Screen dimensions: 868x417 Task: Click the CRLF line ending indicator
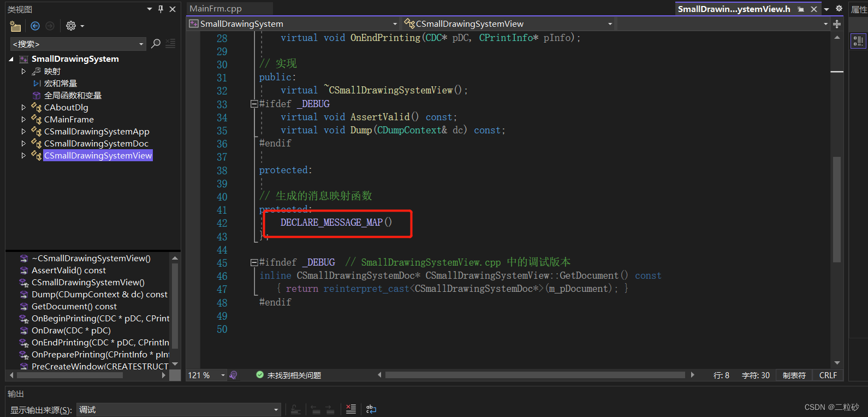tap(828, 375)
